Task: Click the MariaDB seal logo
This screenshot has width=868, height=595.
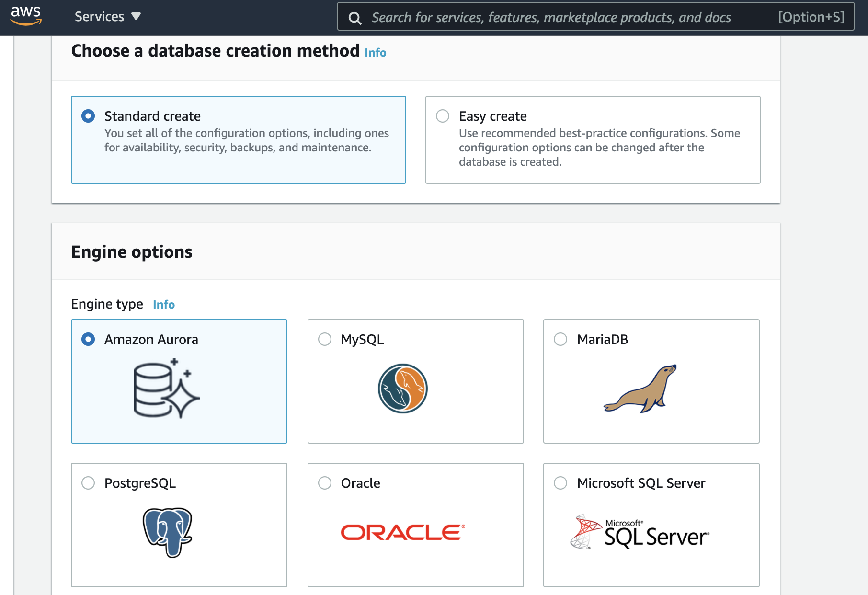Action: (640, 389)
